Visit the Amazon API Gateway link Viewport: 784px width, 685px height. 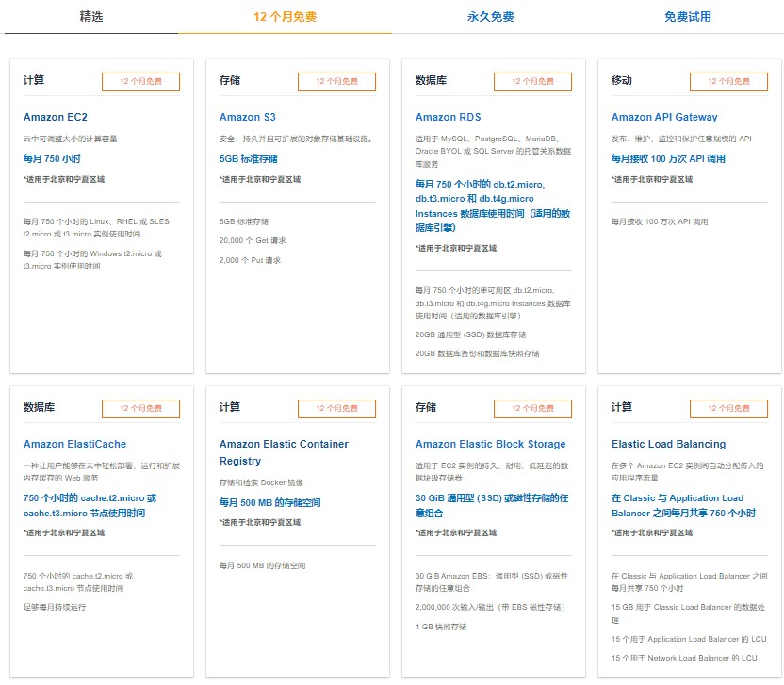664,117
